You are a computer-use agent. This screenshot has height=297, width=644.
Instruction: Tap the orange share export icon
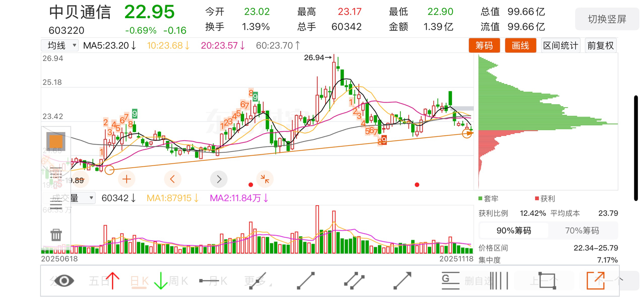pos(596,281)
